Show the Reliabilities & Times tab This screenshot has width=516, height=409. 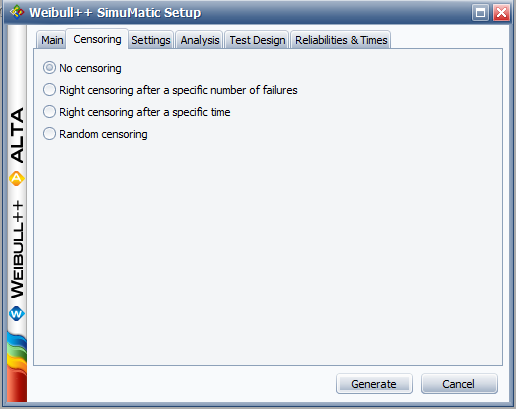(x=341, y=40)
